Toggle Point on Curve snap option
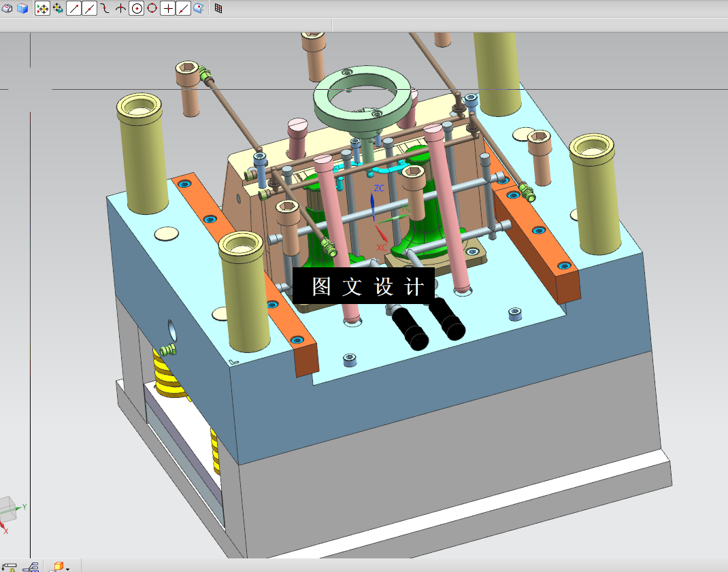The height and width of the screenshot is (572, 728). click(184, 8)
